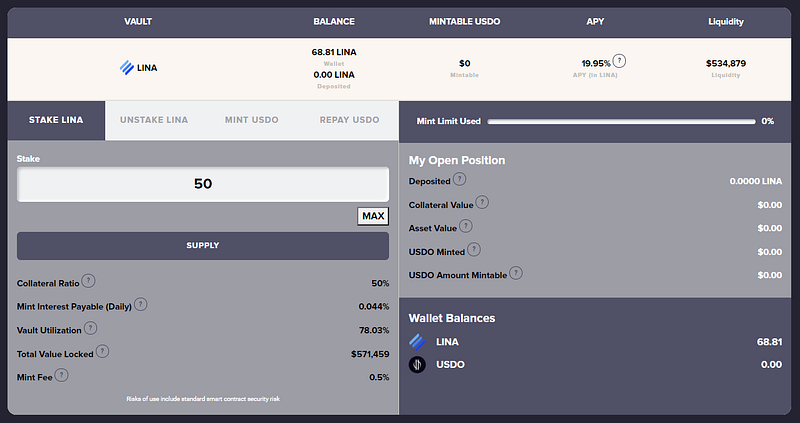Click the VAULT column header
Viewport: 800px width, 423px height.
coord(138,21)
